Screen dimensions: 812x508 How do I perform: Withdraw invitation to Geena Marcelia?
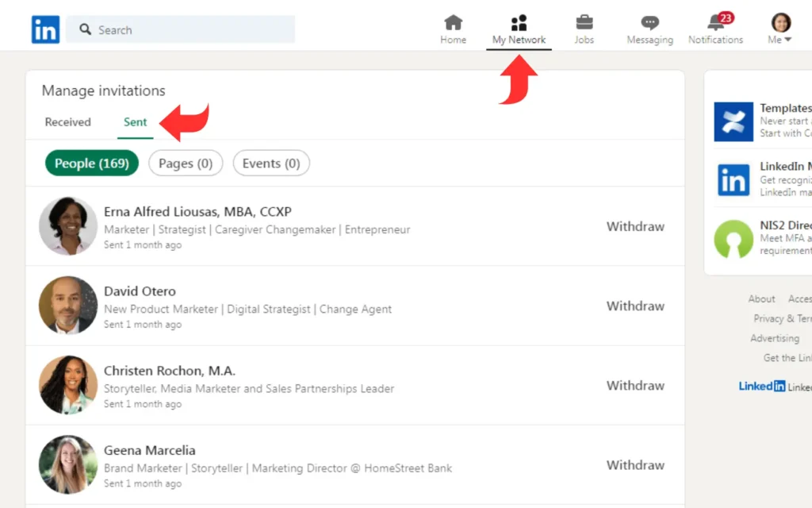coord(635,465)
